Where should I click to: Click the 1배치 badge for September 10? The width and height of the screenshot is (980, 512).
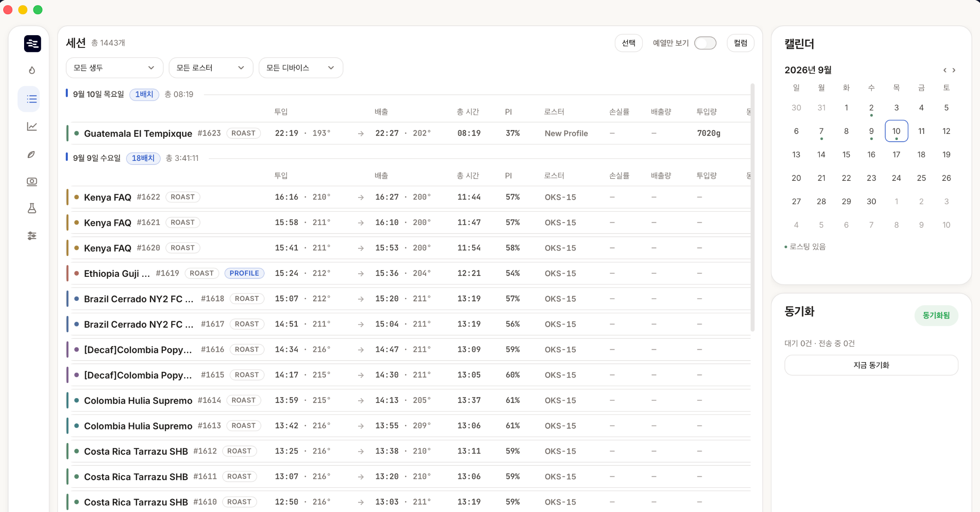click(x=144, y=94)
